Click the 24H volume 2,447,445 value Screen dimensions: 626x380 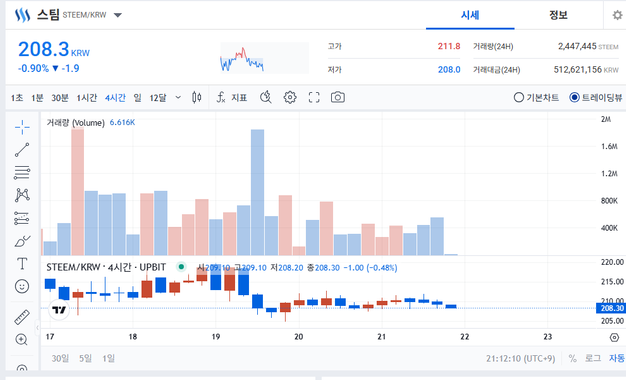[x=577, y=46]
